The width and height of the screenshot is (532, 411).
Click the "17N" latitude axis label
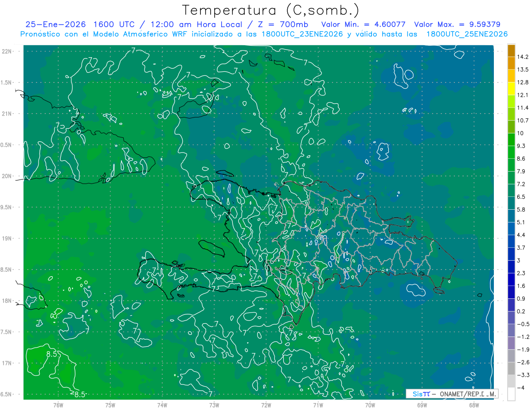coord(7,363)
